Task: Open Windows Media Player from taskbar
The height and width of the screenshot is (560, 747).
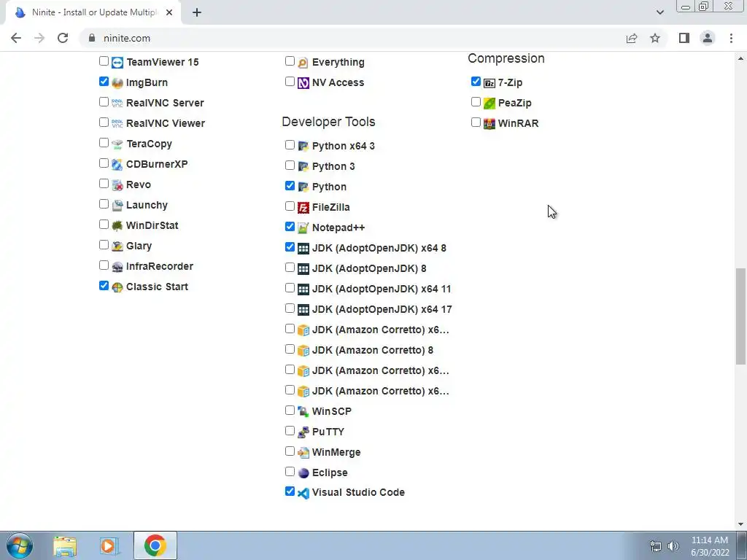Action: [x=109, y=545]
